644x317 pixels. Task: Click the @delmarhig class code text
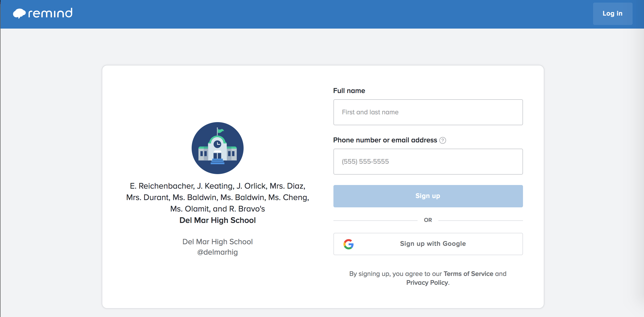pos(217,252)
